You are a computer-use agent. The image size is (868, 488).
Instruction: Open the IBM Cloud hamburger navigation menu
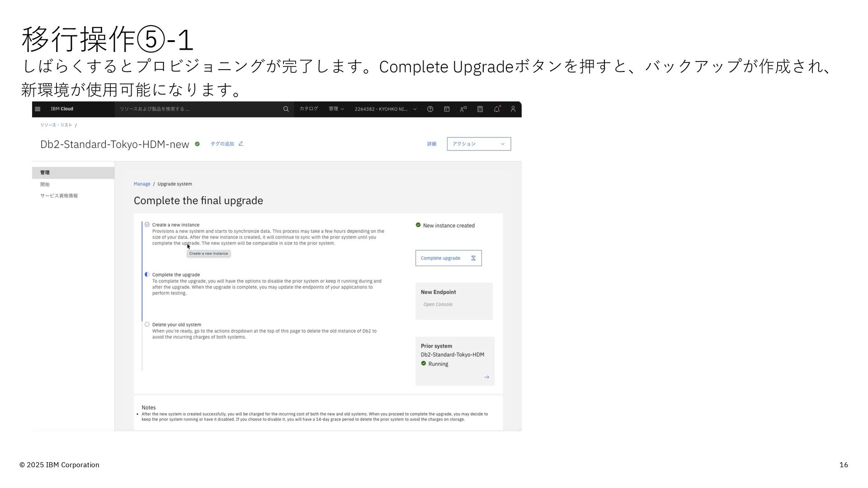coord(38,109)
